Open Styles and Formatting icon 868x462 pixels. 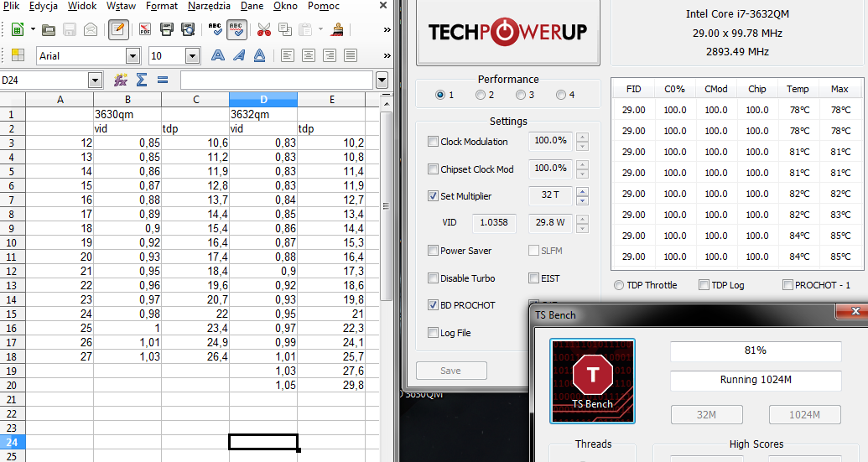(18, 55)
